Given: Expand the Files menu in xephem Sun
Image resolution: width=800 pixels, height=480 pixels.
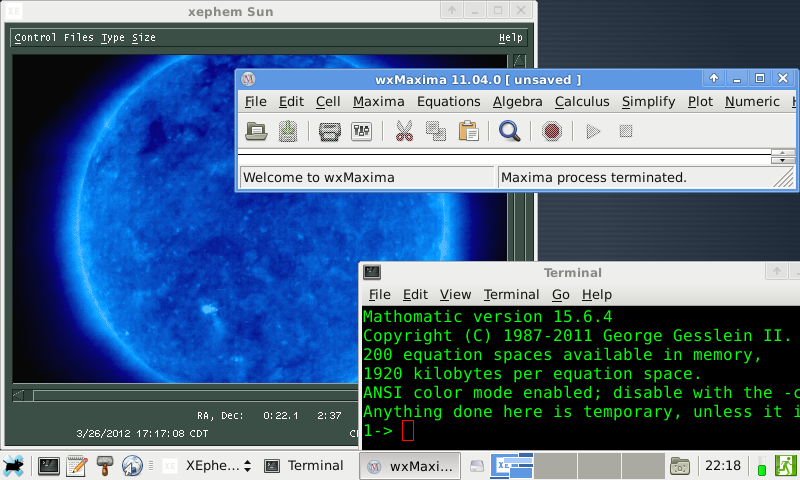Looking at the screenshot, I should (x=79, y=38).
